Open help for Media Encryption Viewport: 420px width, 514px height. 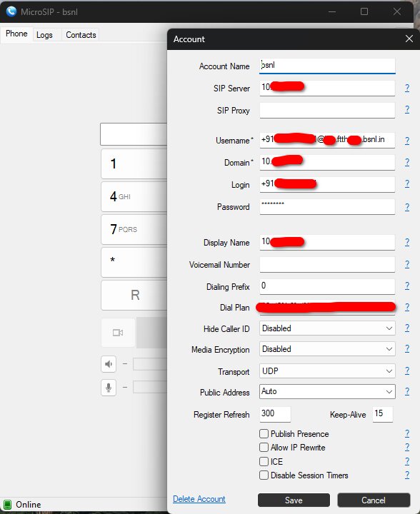[x=407, y=348]
